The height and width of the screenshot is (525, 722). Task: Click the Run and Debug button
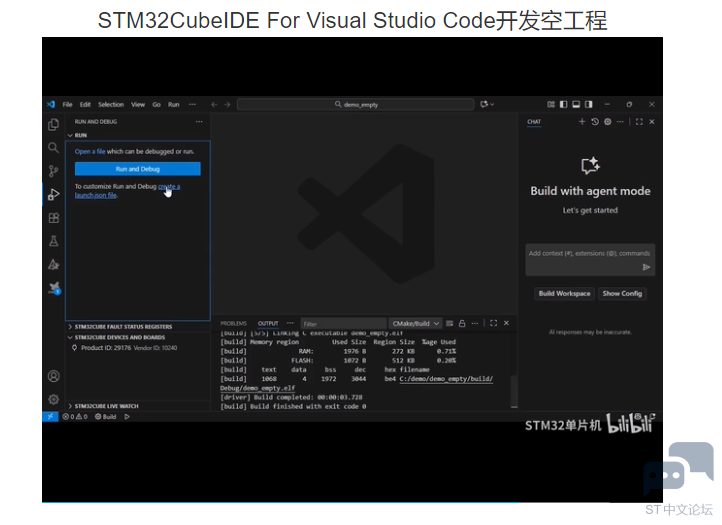(x=138, y=169)
